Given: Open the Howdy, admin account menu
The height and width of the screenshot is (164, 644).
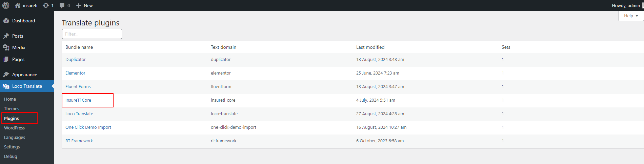Looking at the screenshot, I should click(x=626, y=5).
